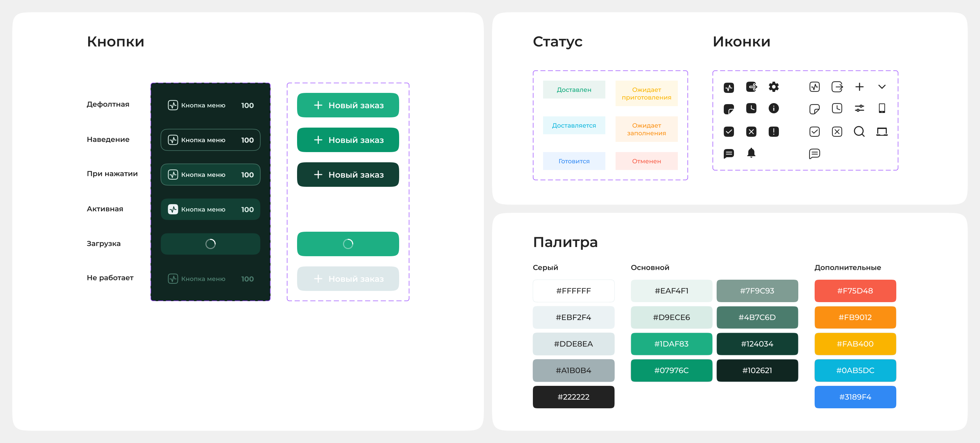980x443 pixels.
Task: Click the magnifying glass search icon
Action: 859,132
